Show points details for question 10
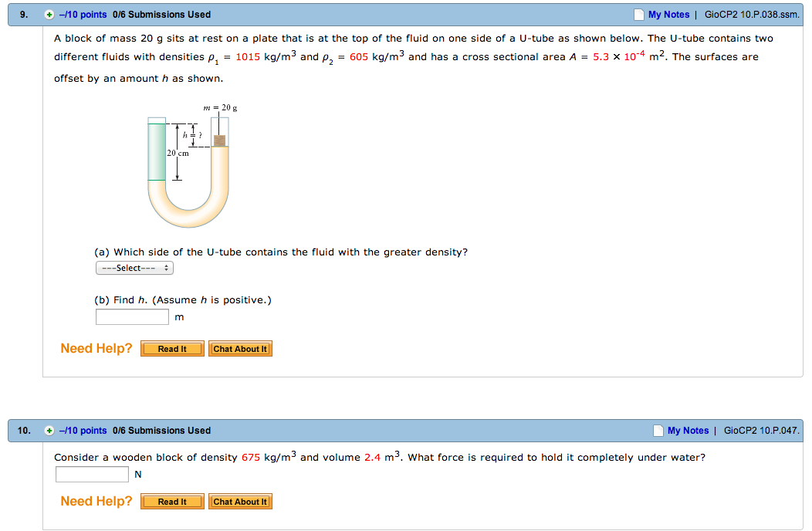Screen dimensions: 812x531 (83, 431)
